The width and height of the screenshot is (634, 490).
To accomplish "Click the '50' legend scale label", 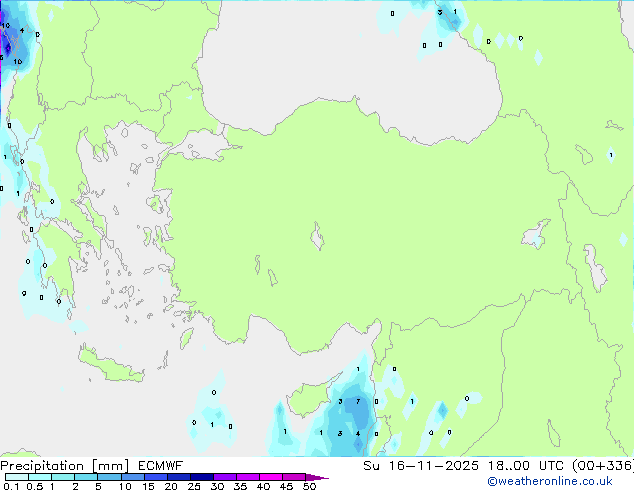I will tap(309, 486).
